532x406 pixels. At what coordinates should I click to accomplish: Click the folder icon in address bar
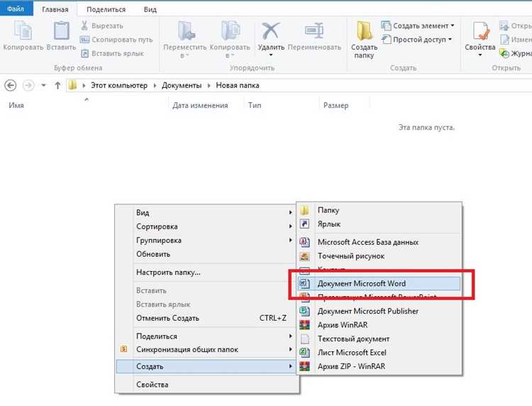pyautogui.click(x=72, y=85)
